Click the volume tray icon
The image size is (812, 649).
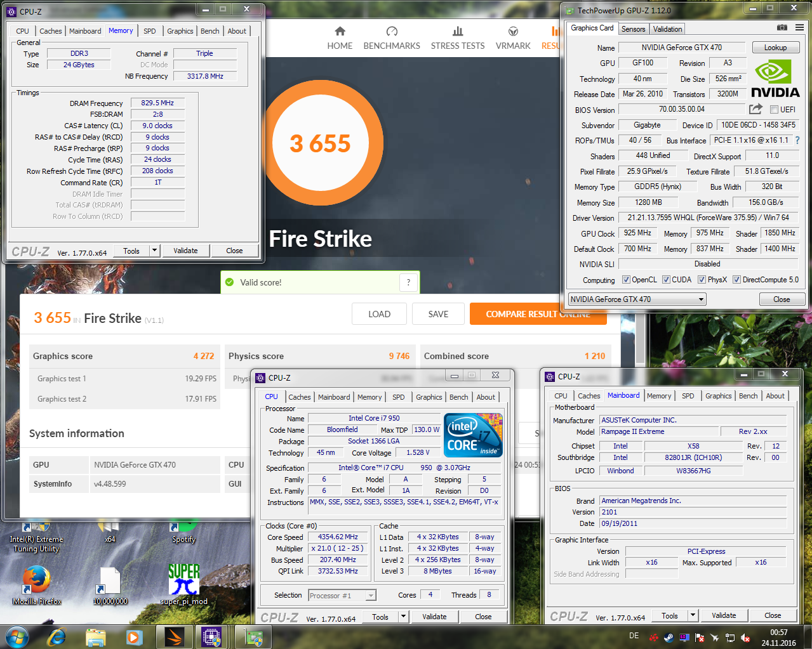pyautogui.click(x=745, y=638)
